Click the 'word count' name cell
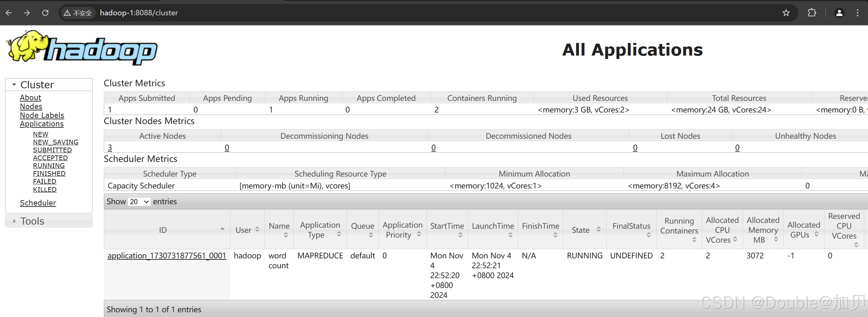The width and height of the screenshot is (868, 317). tap(278, 261)
